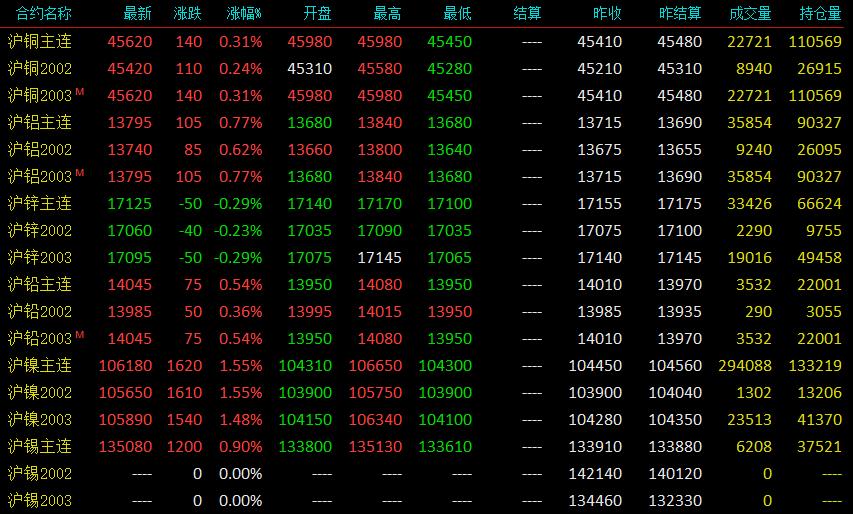The image size is (853, 514).
Task: Open the 沪铝主连 contract
Action: pyautogui.click(x=40, y=122)
